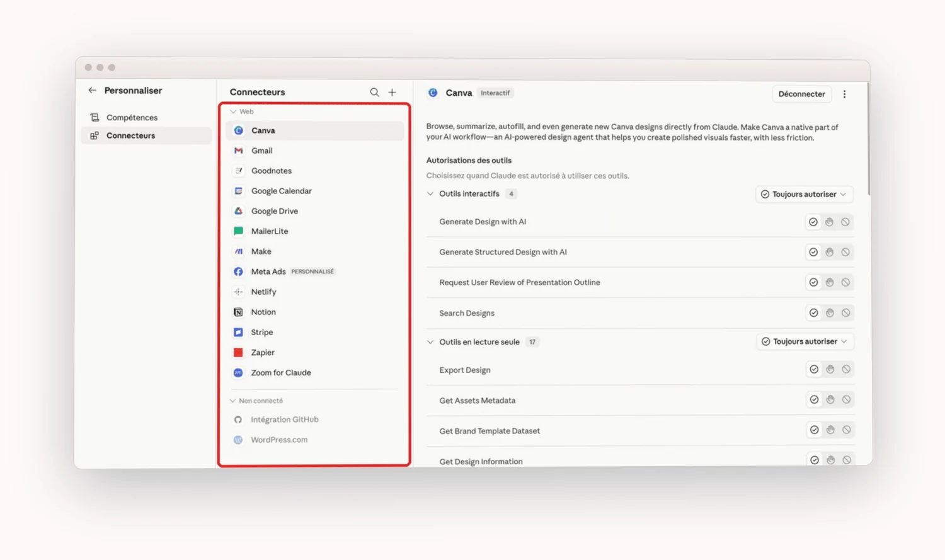The image size is (945, 560).
Task: Set Export Design to require approval
Action: [x=830, y=369]
